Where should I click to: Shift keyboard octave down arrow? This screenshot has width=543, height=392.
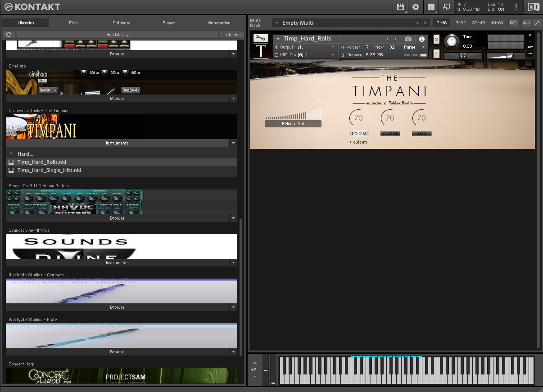click(255, 376)
